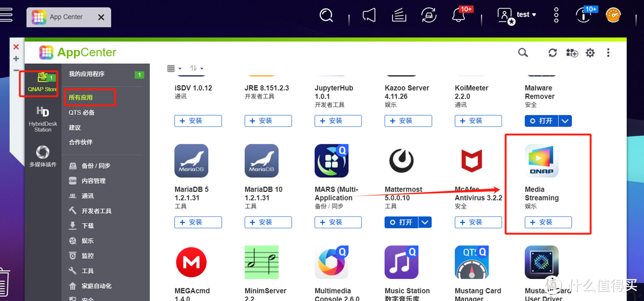
Task: Install Media Streaming app
Action: click(x=549, y=222)
